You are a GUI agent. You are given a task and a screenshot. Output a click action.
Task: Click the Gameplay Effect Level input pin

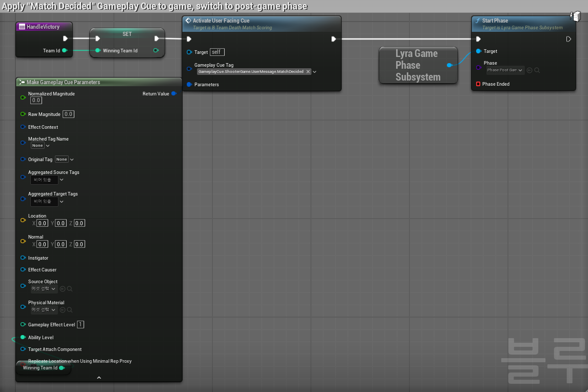click(x=23, y=324)
